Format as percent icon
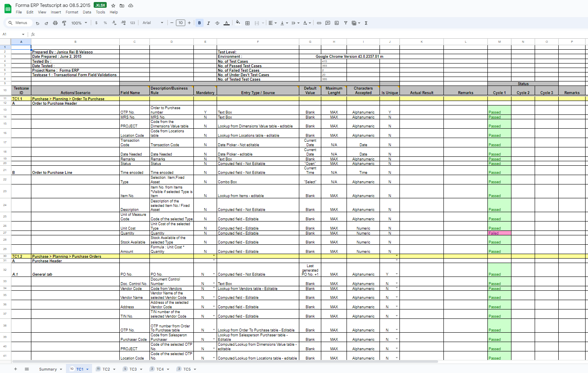Screen dimensions: 588x373 pyautogui.click(x=105, y=23)
